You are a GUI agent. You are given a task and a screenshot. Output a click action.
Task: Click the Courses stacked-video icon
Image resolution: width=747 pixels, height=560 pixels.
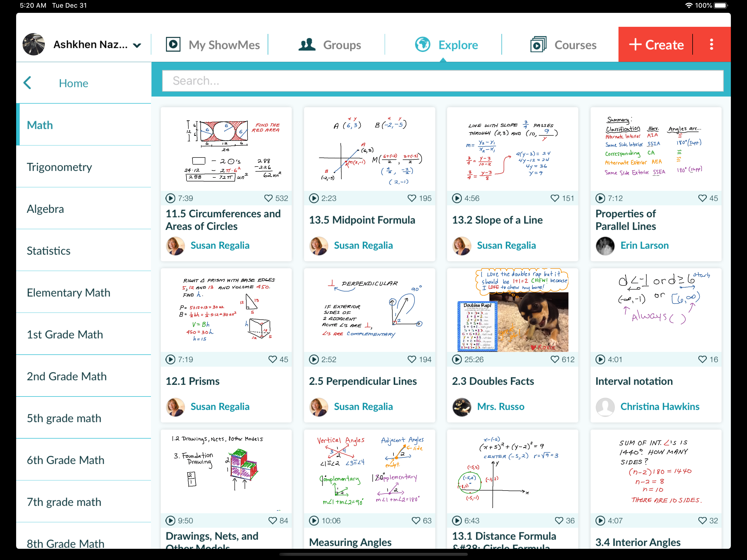[538, 45]
